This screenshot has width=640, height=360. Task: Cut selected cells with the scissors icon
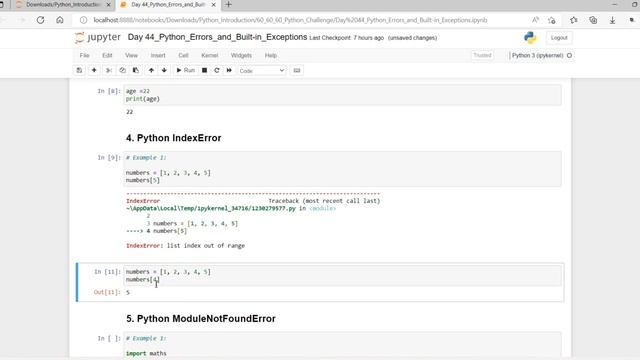point(109,70)
